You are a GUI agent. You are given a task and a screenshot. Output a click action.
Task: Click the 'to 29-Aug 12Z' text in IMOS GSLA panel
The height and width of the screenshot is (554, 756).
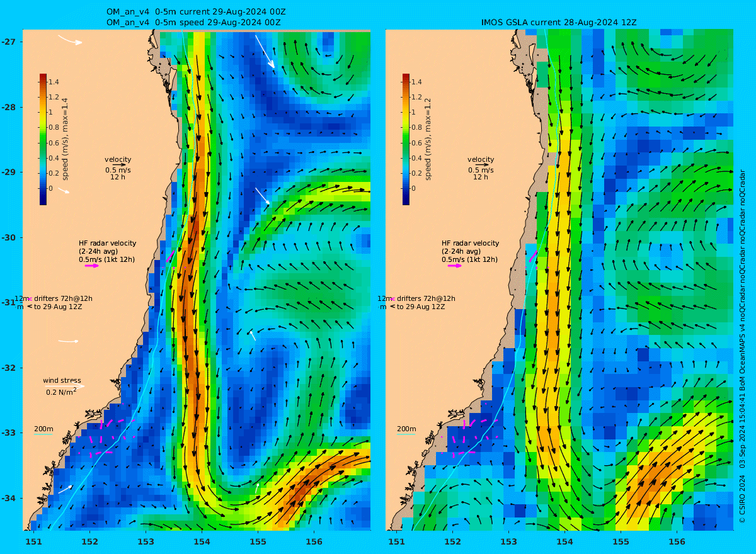click(421, 307)
